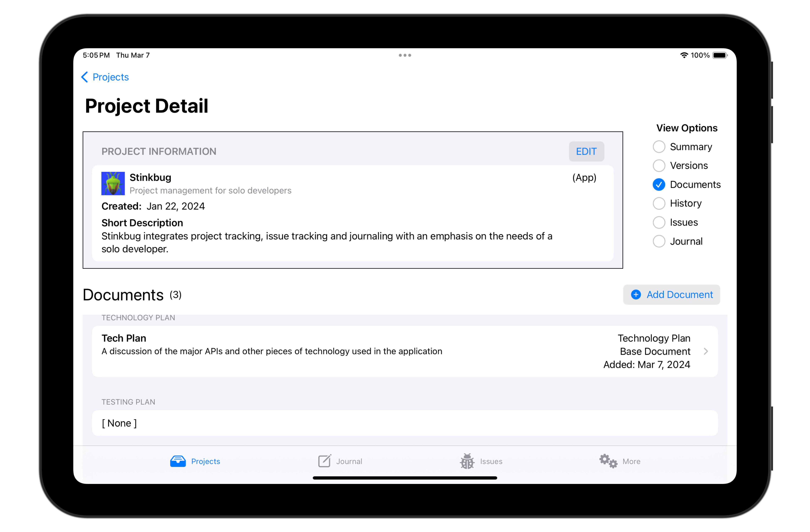This screenshot has width=810, height=532.
Task: Tap the Short Description heading
Action: 142,223
